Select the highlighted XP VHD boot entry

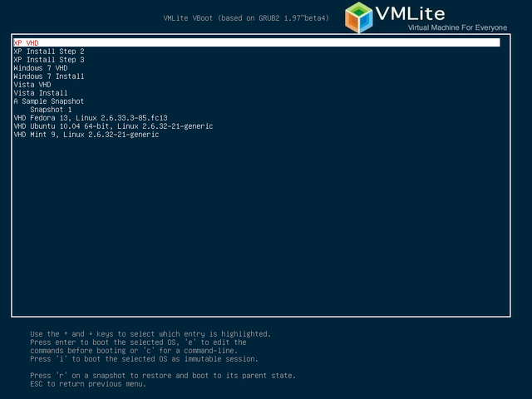pyautogui.click(x=257, y=42)
